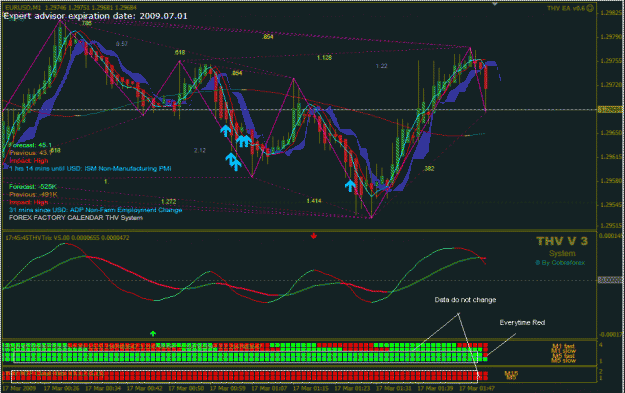Click the 'M5 slow' indicator row label
Image resolution: width=625 pixels, height=393 pixels.
(563, 360)
